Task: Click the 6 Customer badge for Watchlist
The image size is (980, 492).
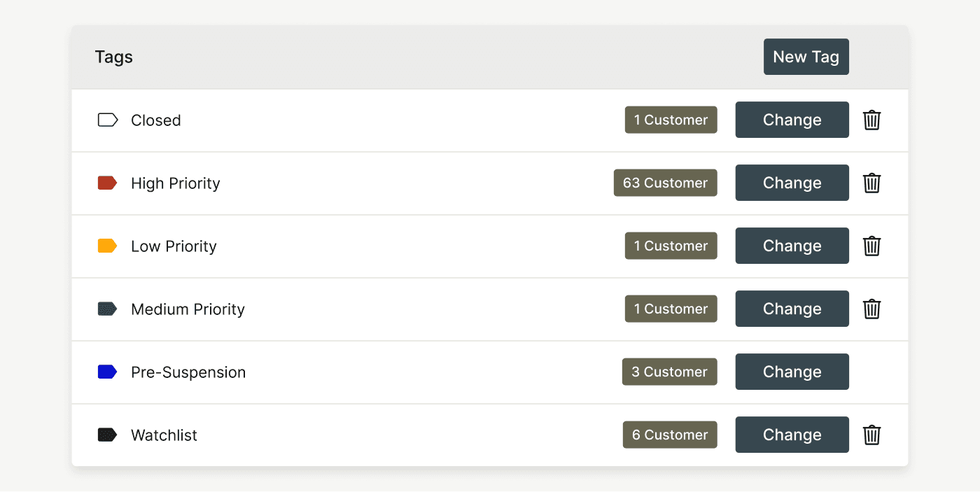Action: 670,435
